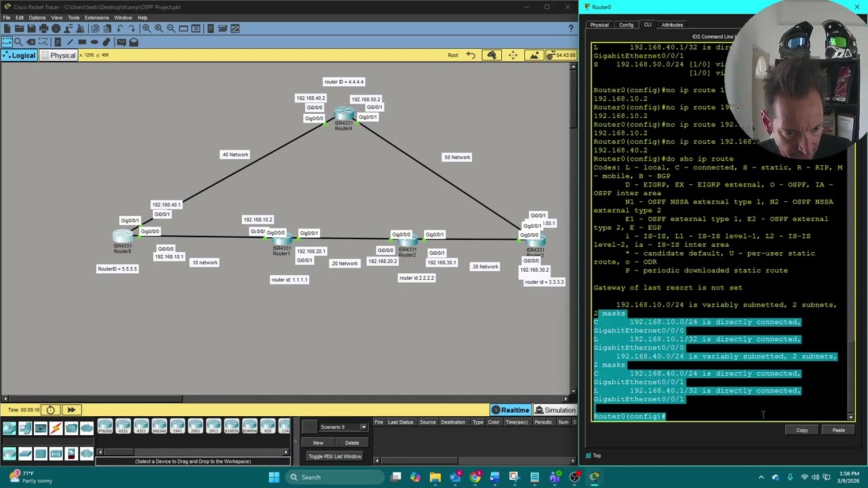Zoom in on the workspace
The image size is (868, 488).
(146, 28)
